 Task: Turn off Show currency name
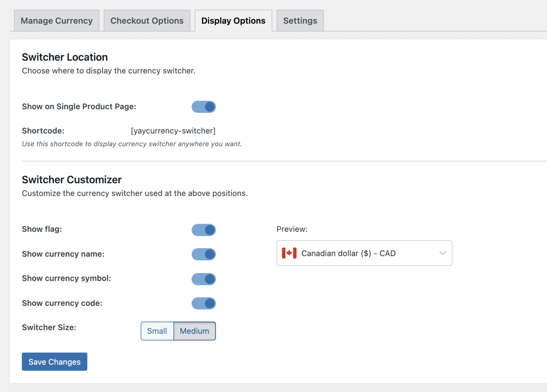(204, 254)
